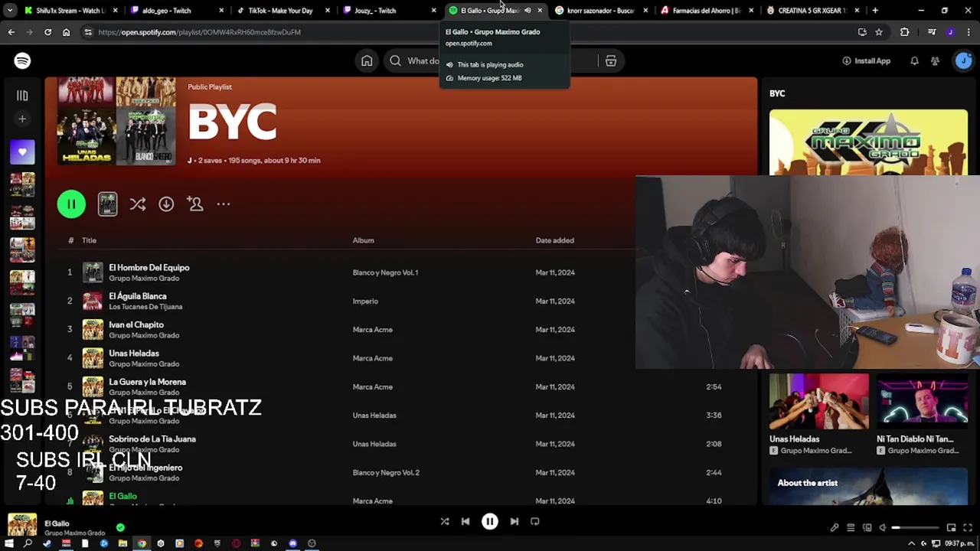The height and width of the screenshot is (551, 980).
Task: Reload the Spotify page
Action: click(47, 32)
